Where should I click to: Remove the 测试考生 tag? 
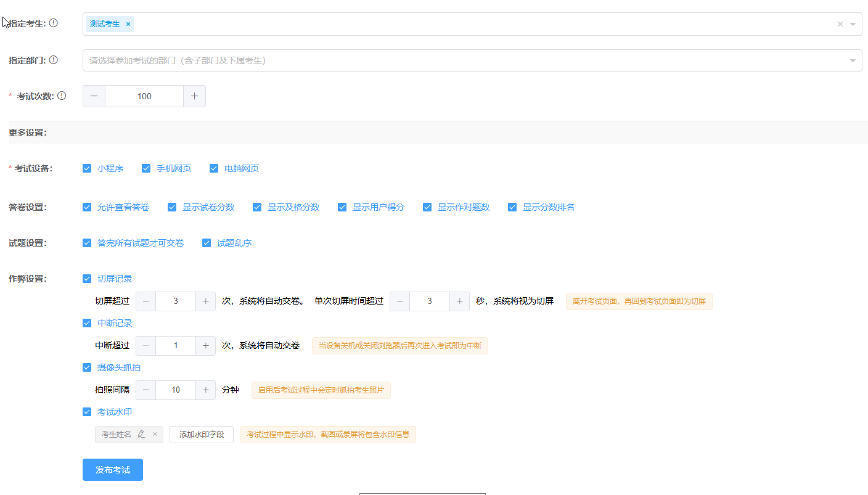tap(128, 24)
